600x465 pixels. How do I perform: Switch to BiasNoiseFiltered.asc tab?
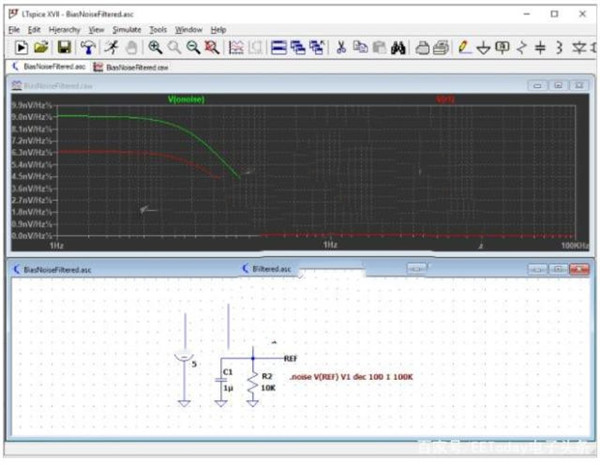(48, 67)
